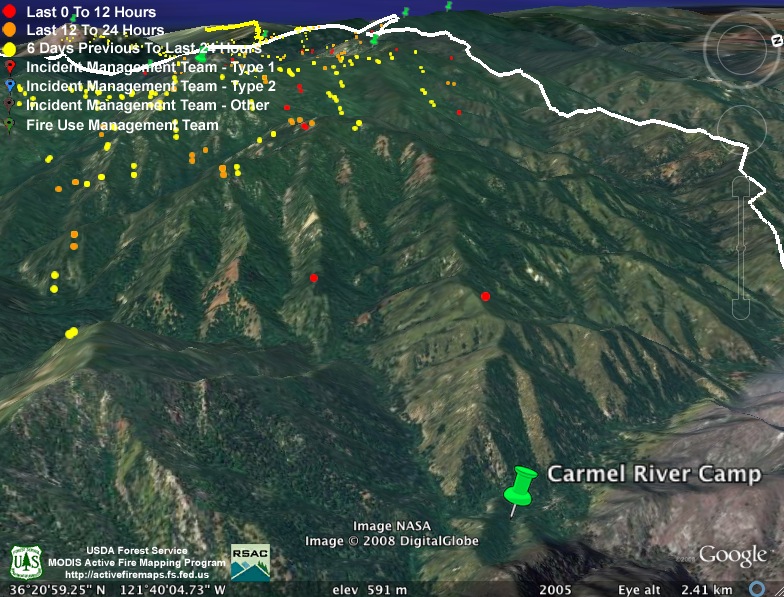Click the zoom slider top handle

point(741,189)
